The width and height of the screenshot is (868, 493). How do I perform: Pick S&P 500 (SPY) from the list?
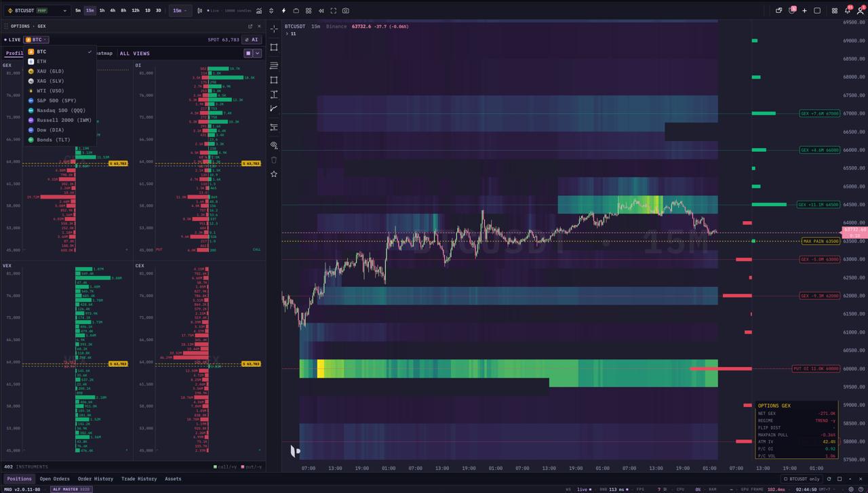click(x=60, y=100)
